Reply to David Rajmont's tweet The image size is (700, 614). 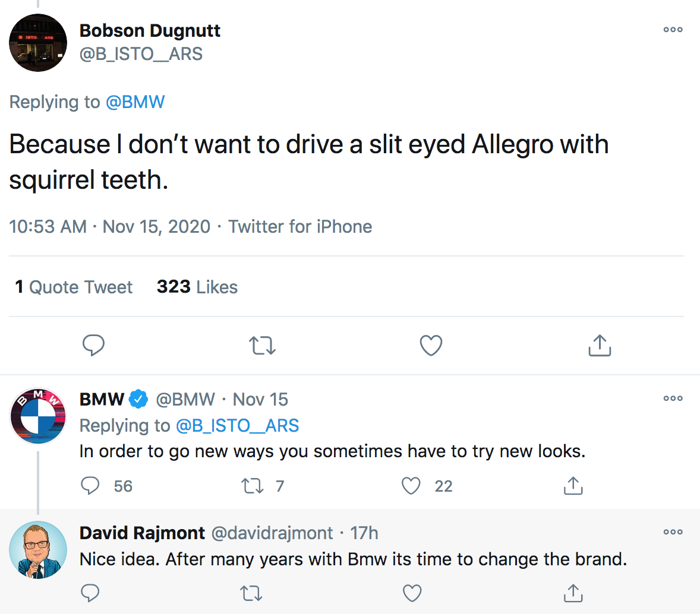coord(90,592)
